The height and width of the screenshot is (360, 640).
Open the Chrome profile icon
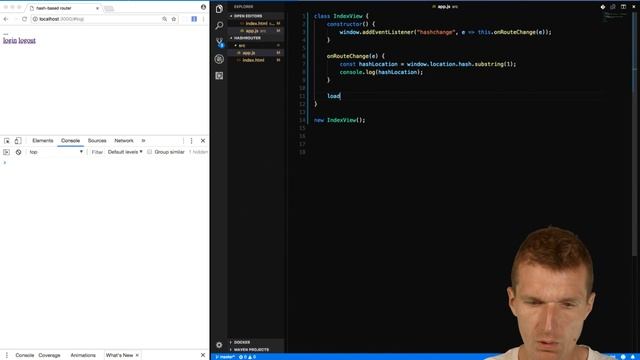coord(203,7)
